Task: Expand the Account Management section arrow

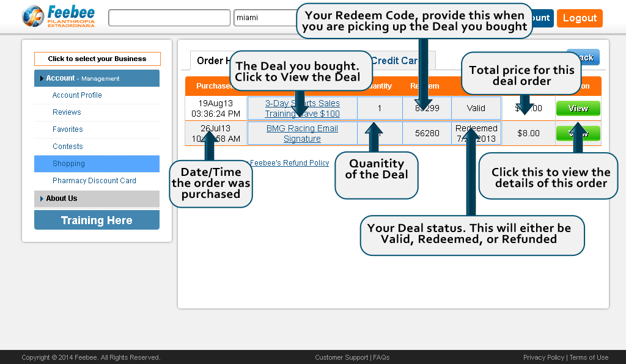Action: coord(42,78)
